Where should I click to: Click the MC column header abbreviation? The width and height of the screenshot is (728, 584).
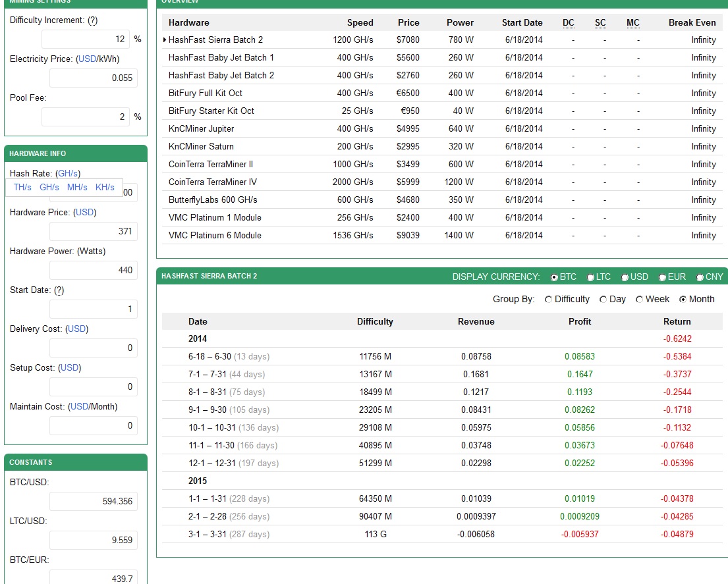633,23
